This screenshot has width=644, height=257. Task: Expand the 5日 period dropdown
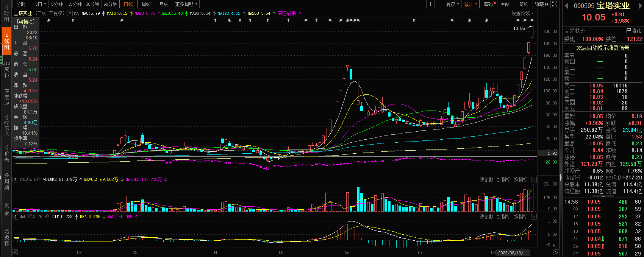41,4
